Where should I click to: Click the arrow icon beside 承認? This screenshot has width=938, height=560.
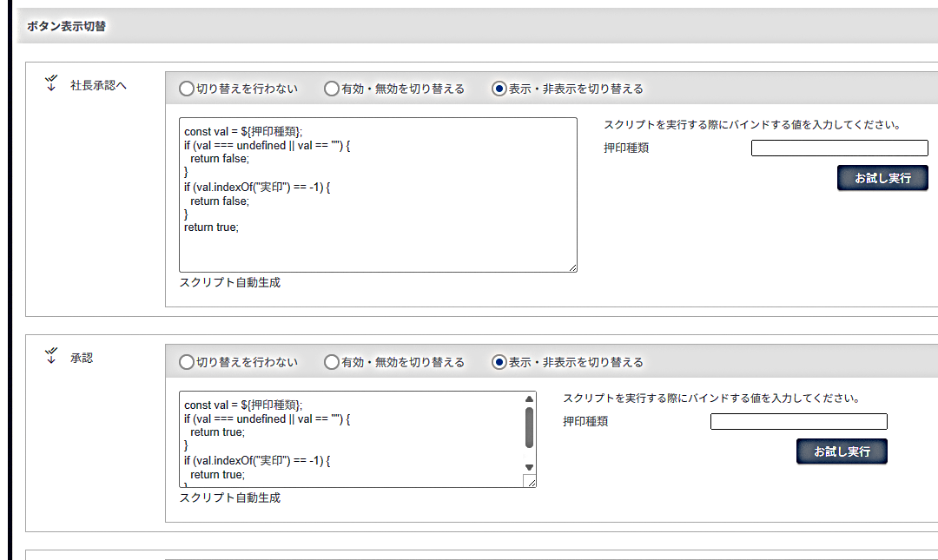(51, 356)
